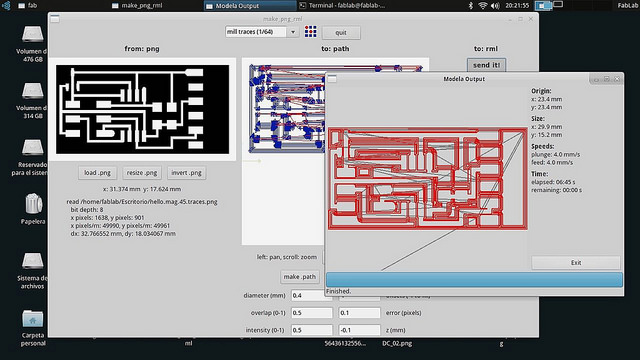Click the colored dots grid icon

(x=310, y=31)
